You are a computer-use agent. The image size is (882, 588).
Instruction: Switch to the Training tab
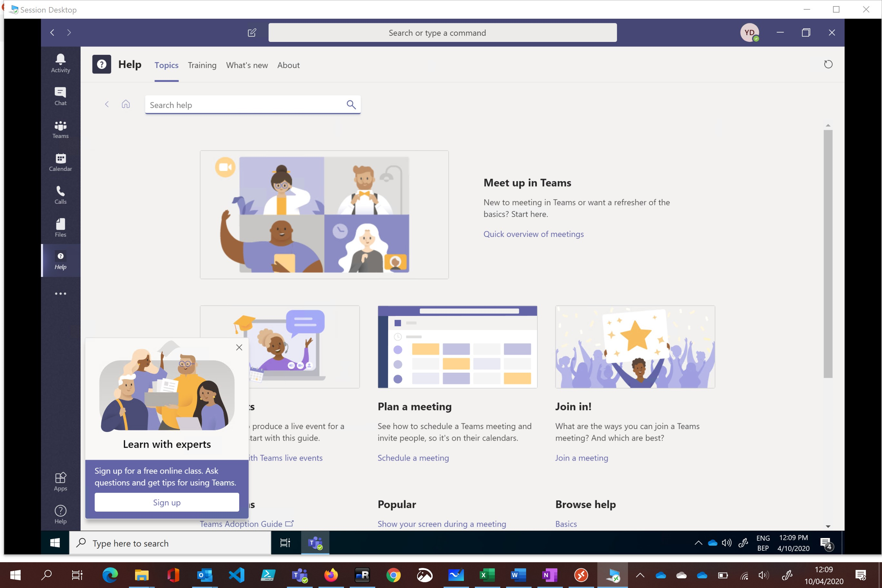click(202, 65)
